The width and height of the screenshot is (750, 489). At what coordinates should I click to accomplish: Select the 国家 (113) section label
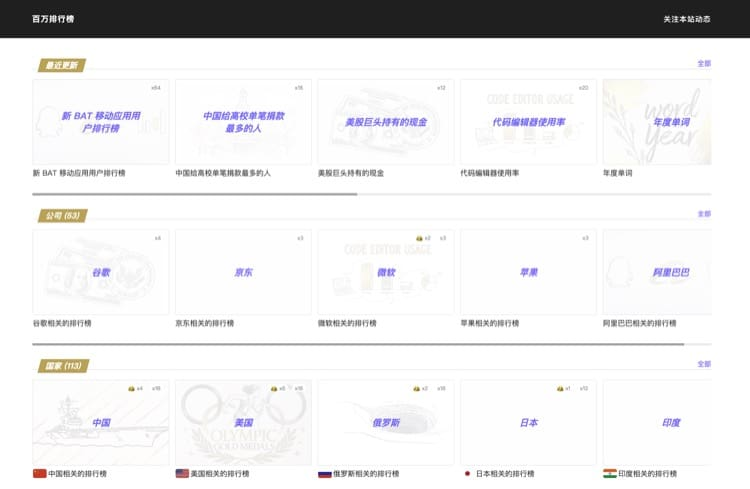pos(64,366)
